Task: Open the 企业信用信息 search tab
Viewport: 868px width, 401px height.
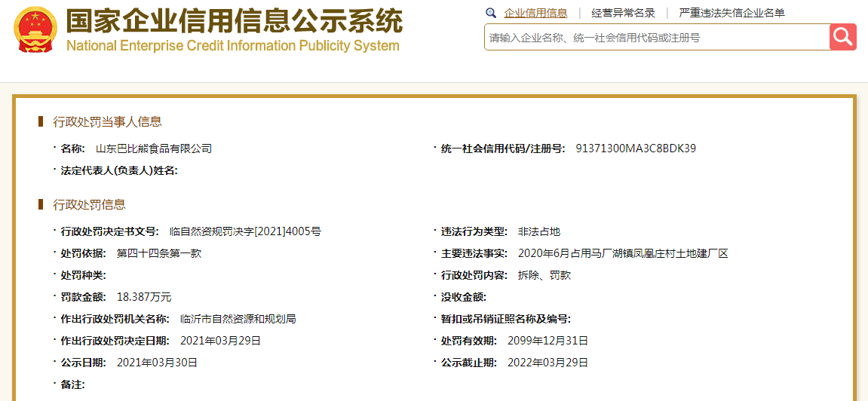Action: click(x=535, y=13)
